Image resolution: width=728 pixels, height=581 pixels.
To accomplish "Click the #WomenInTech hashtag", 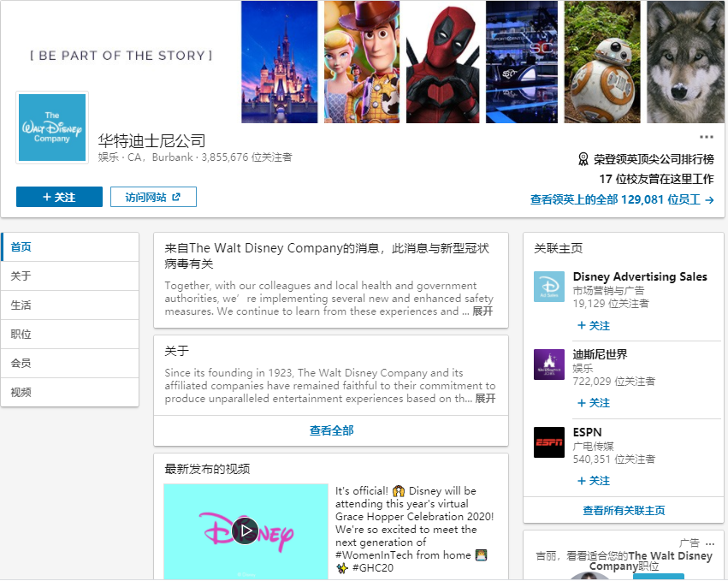I will click(374, 555).
